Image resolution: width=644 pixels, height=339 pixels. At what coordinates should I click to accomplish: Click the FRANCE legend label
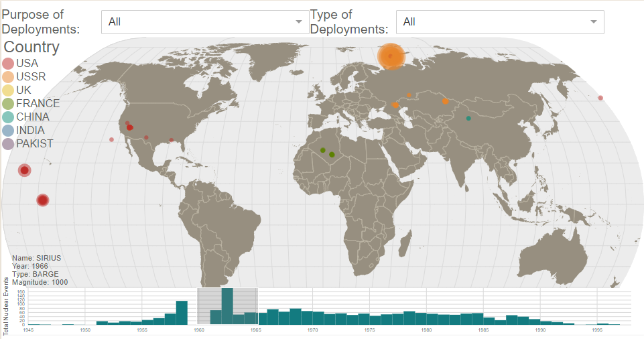[38, 103]
